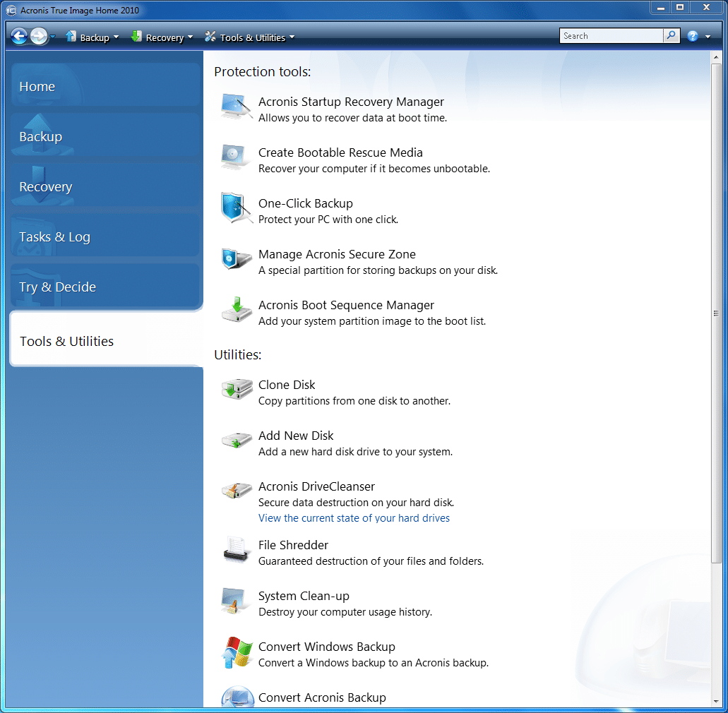Viewport: 728px width, 713px height.
Task: Expand the Tools & Utilities toolbar dropdown arrow
Action: pos(292,37)
